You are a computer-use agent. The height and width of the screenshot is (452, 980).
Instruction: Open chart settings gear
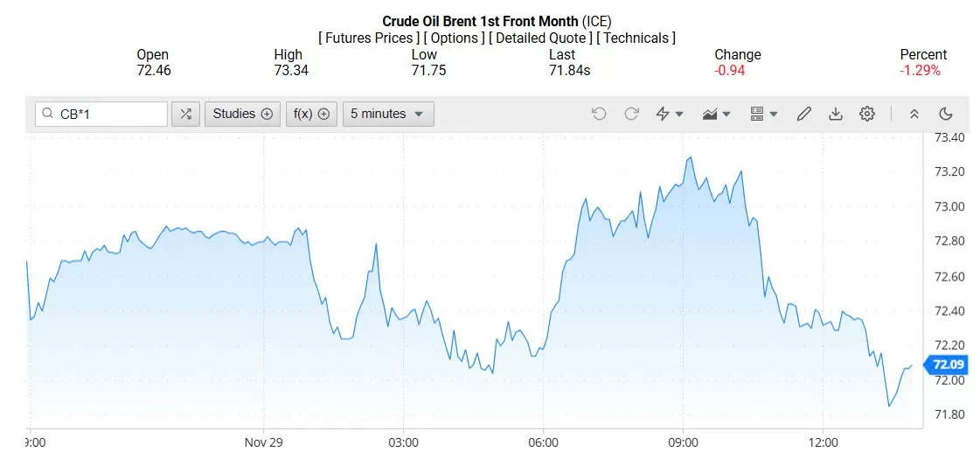pyautogui.click(x=867, y=114)
